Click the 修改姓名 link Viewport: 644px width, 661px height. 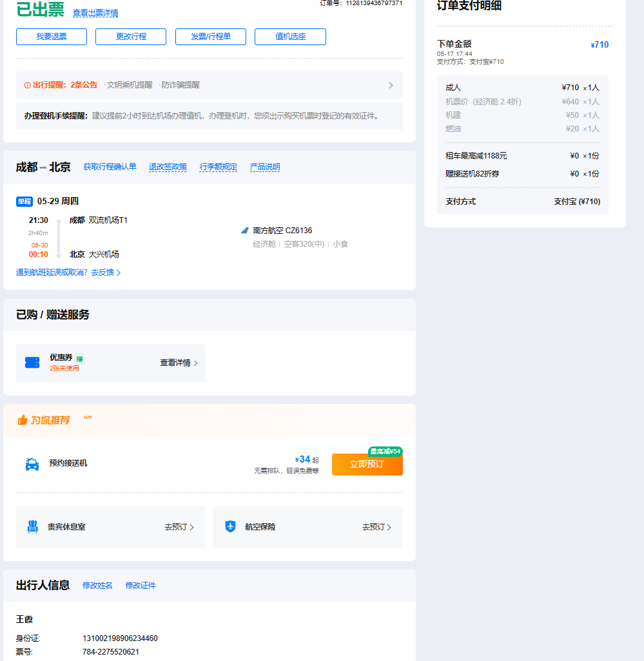97,585
